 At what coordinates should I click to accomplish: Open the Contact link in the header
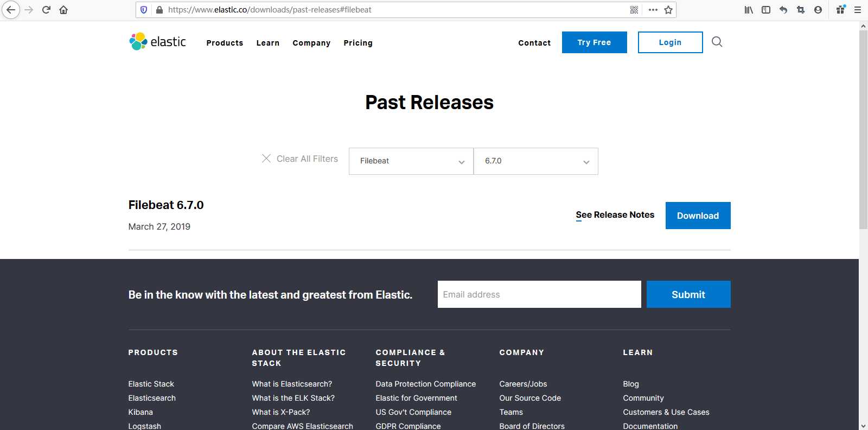[534, 43]
